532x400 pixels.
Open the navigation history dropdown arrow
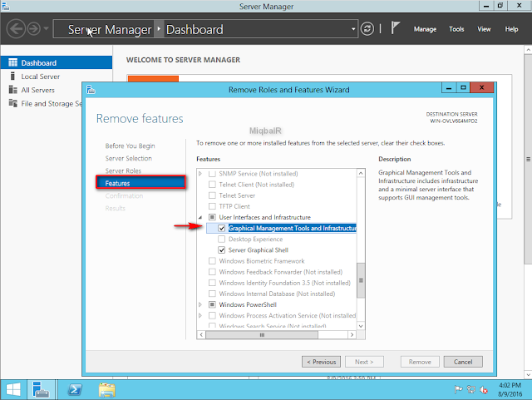47,29
